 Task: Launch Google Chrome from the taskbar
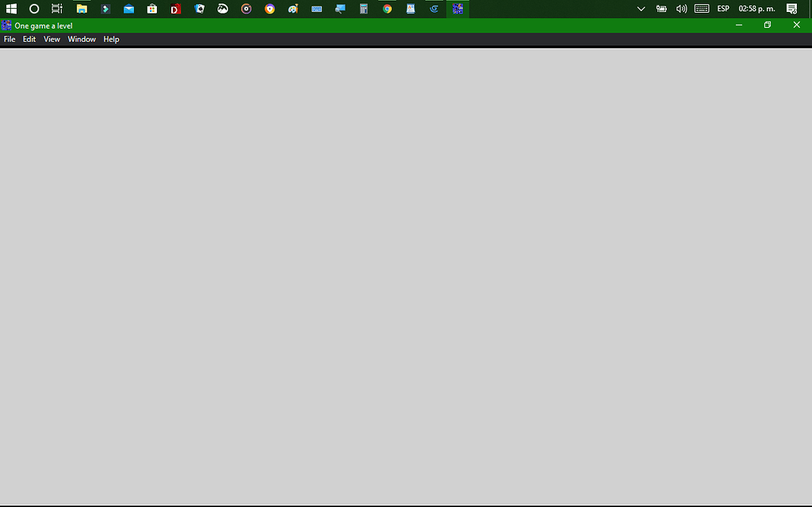coord(387,9)
